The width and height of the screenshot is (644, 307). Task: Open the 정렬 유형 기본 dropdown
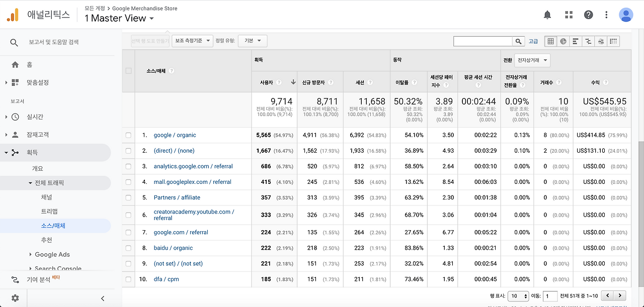[x=253, y=41]
